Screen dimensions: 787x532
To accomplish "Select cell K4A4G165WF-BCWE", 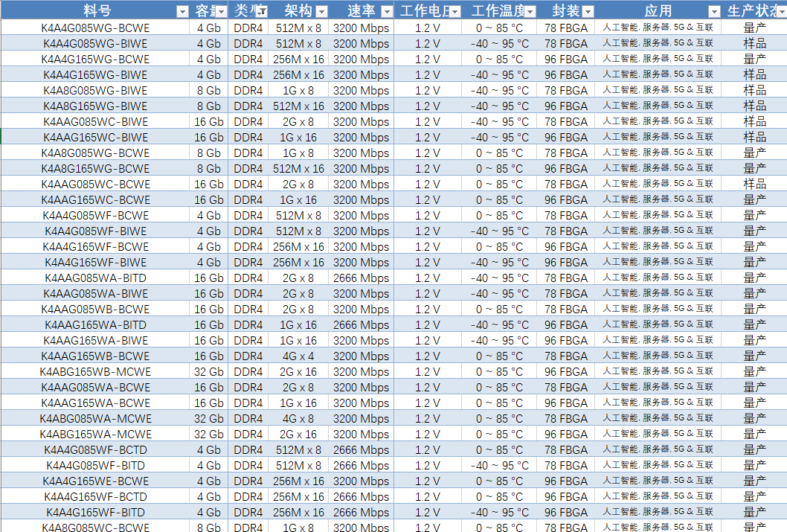I will (x=95, y=246).
